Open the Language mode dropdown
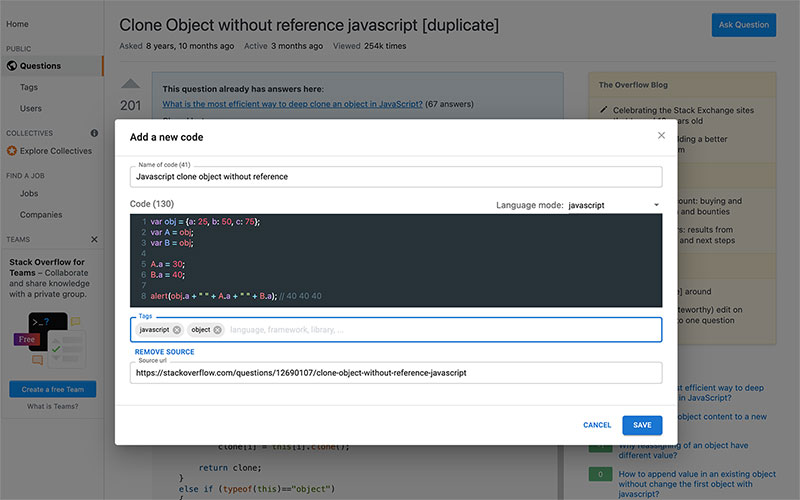This screenshot has height=500, width=800. pyautogui.click(x=615, y=205)
